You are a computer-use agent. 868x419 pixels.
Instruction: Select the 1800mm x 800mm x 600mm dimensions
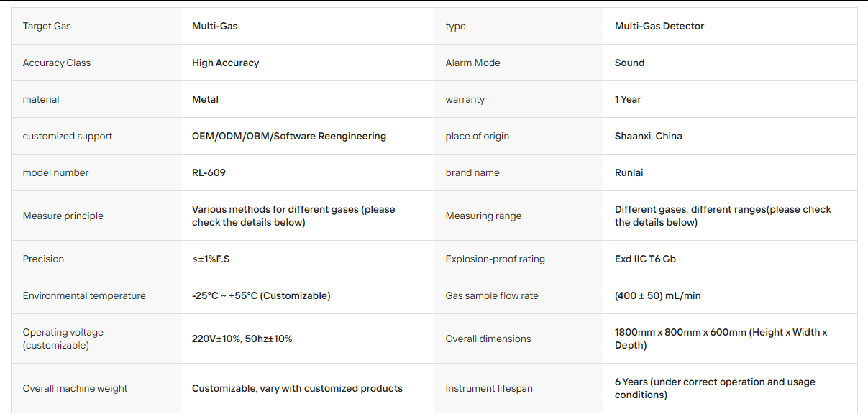point(721,339)
